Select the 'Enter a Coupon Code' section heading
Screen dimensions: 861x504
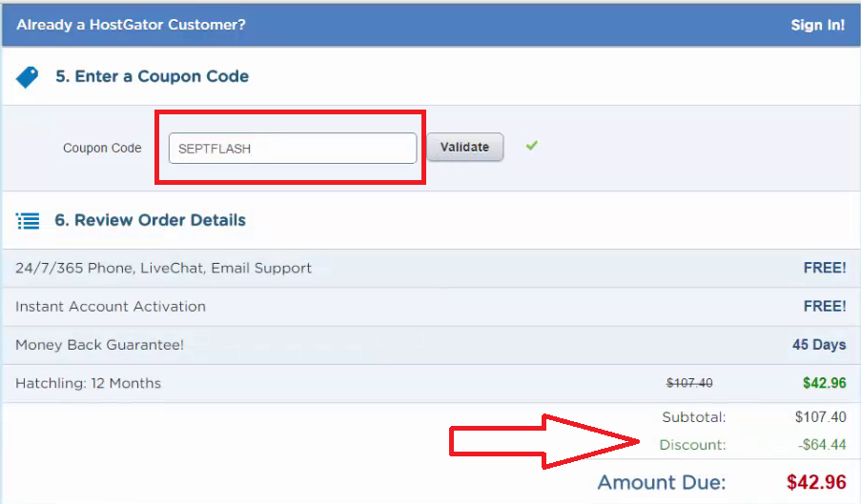coord(152,76)
